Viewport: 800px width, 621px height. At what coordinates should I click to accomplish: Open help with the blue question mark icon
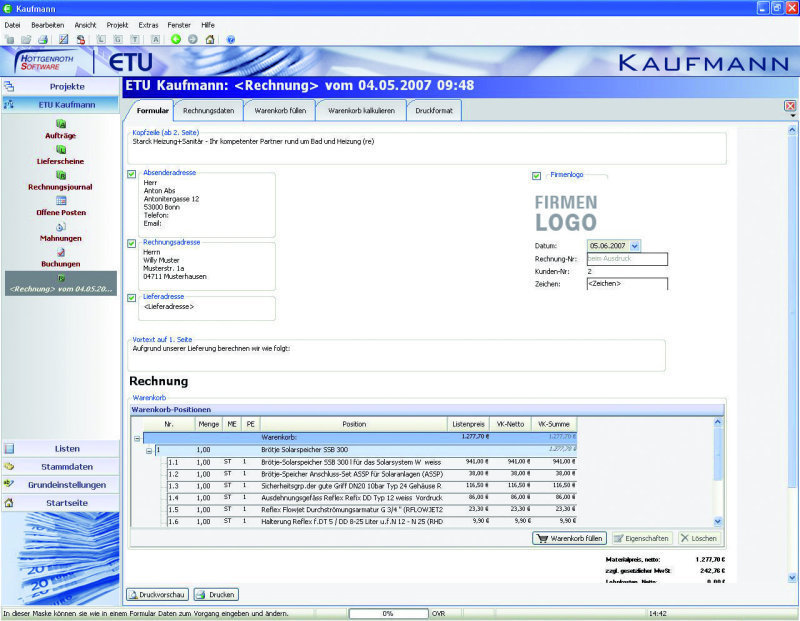(x=231, y=39)
